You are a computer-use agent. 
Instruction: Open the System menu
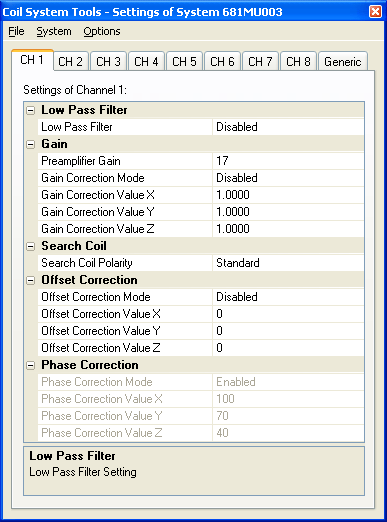(x=54, y=31)
